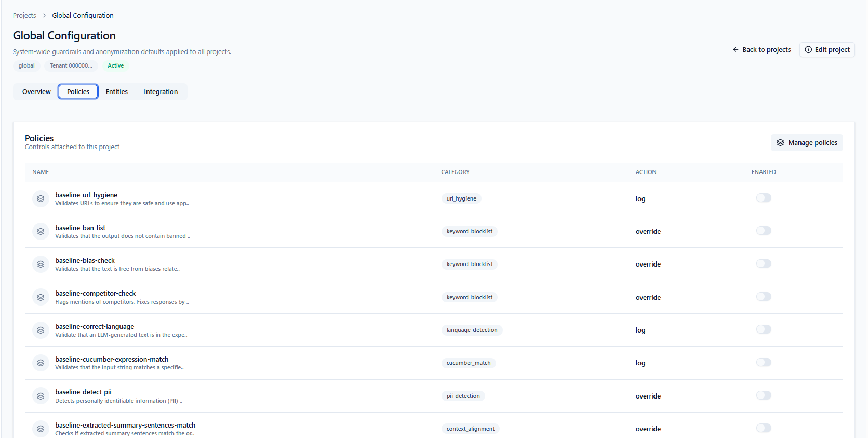Select the Policies tab
This screenshot has width=868, height=438.
click(x=78, y=91)
